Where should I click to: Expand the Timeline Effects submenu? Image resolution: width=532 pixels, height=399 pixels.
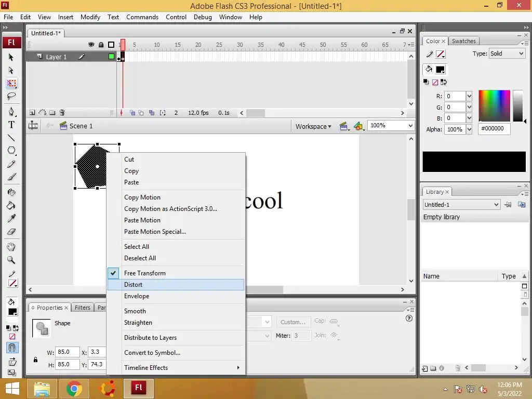tap(176, 367)
